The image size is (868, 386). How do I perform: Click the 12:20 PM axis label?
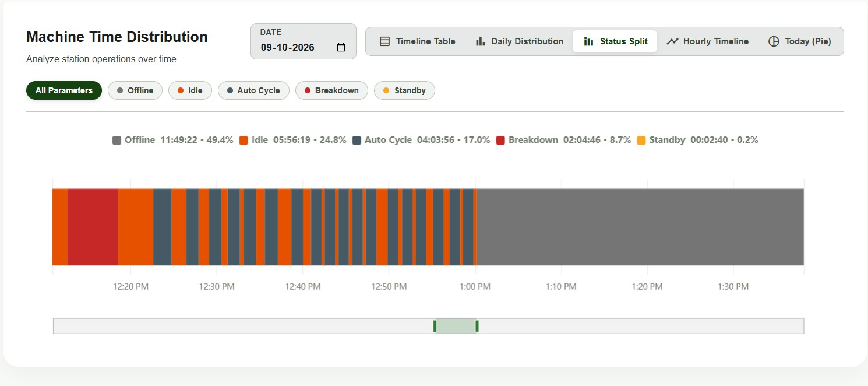130,287
